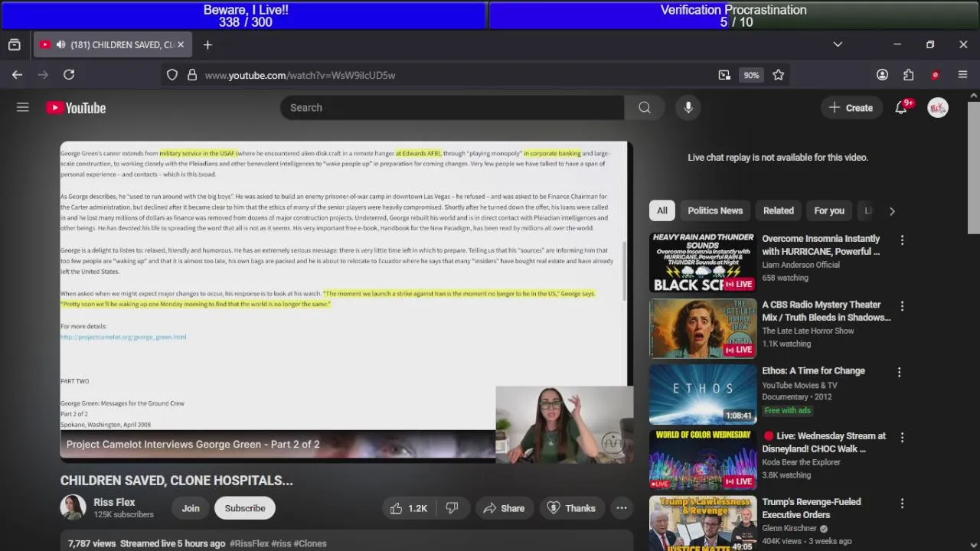Close the YouTube browser tab

tap(181, 44)
